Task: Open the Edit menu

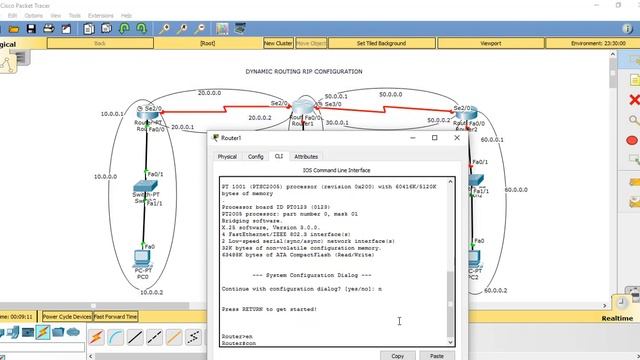Action: click(13, 16)
